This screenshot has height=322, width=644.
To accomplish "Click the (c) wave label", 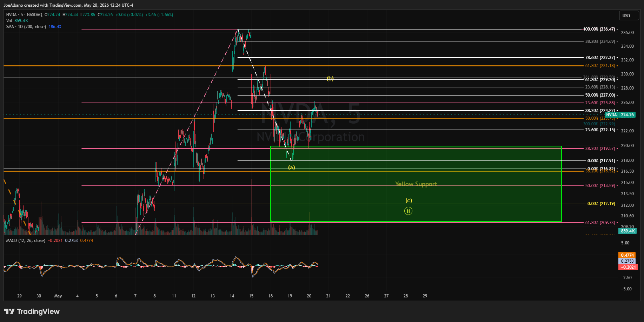I will (x=409, y=201).
